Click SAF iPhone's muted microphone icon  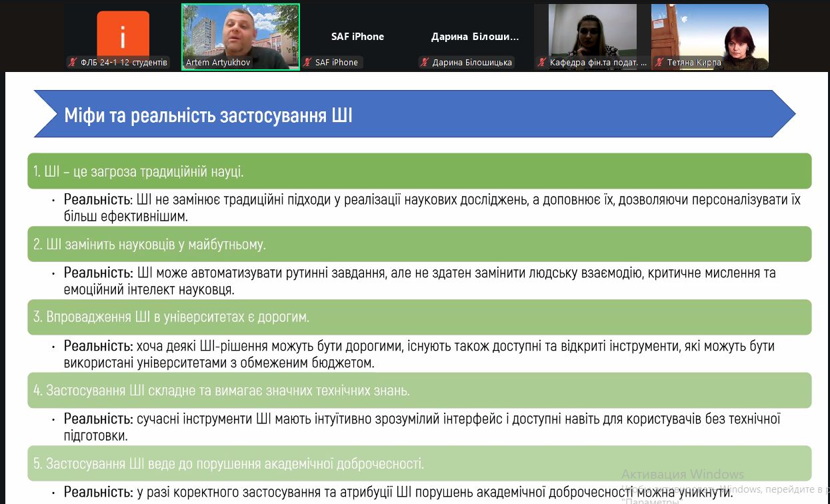tap(307, 63)
